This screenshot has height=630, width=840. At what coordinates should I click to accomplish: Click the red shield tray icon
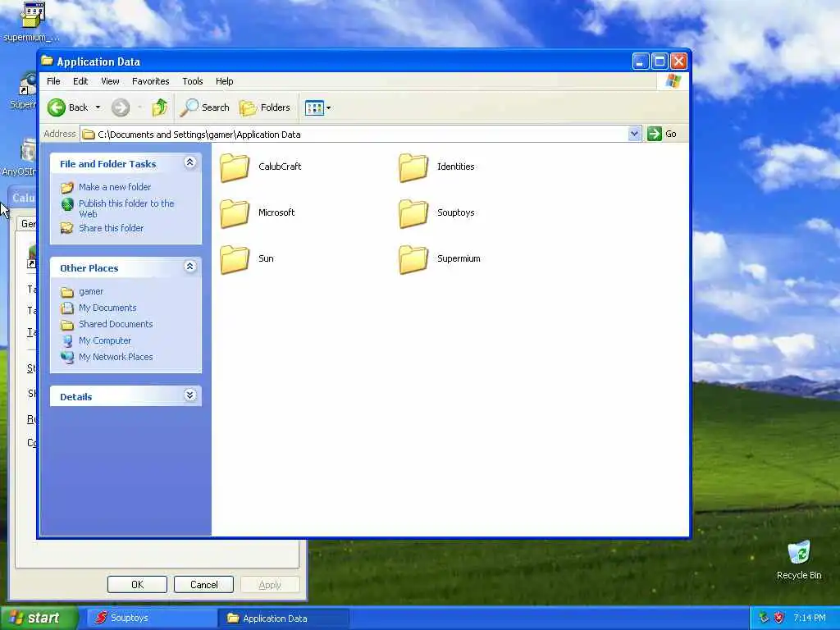[x=779, y=618]
